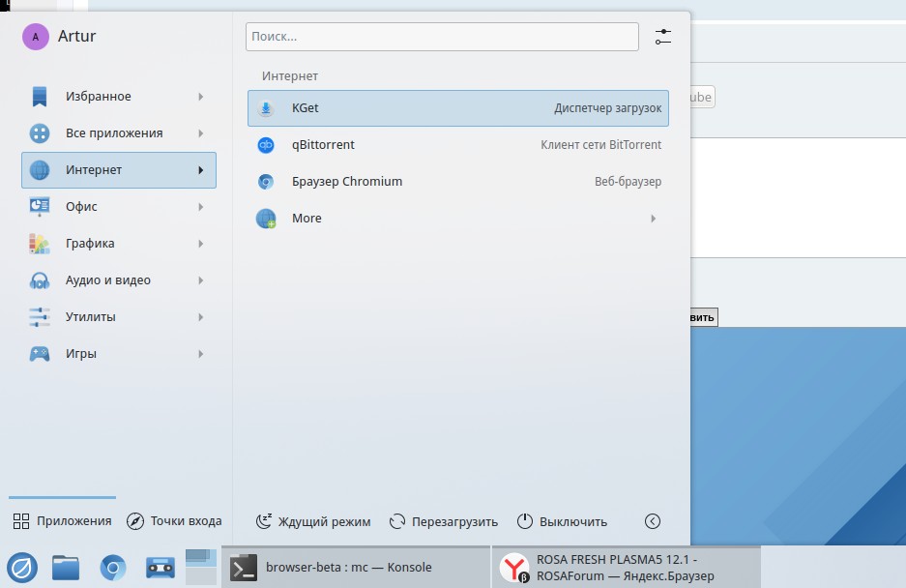Image resolution: width=906 pixels, height=588 pixels.
Task: Open the cassette media player taskbar icon
Action: pos(161,568)
